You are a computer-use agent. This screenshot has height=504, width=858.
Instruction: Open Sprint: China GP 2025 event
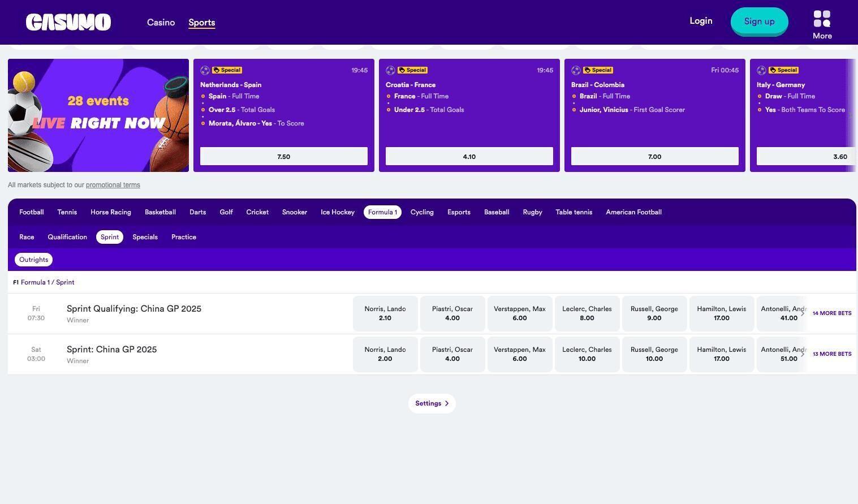(111, 350)
